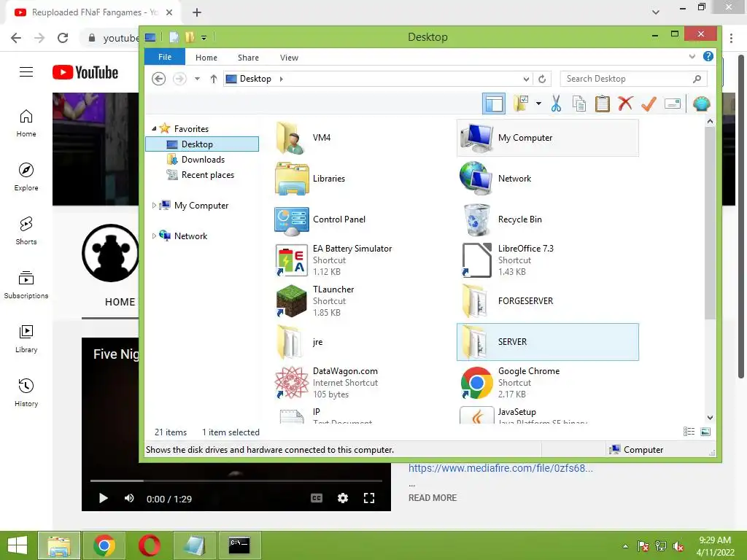Select the TLauncher shortcut

coord(314,301)
